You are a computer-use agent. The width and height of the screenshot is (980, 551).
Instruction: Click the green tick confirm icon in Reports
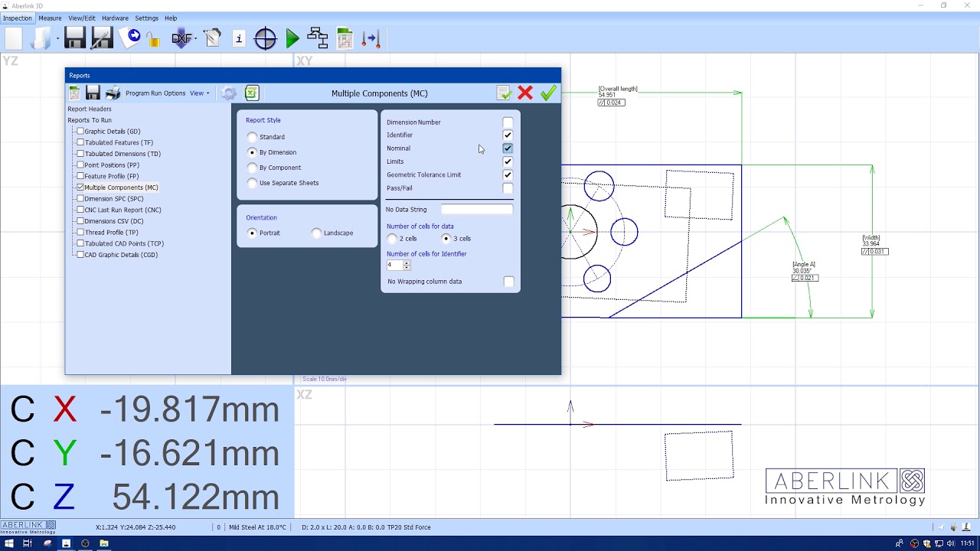coord(548,93)
